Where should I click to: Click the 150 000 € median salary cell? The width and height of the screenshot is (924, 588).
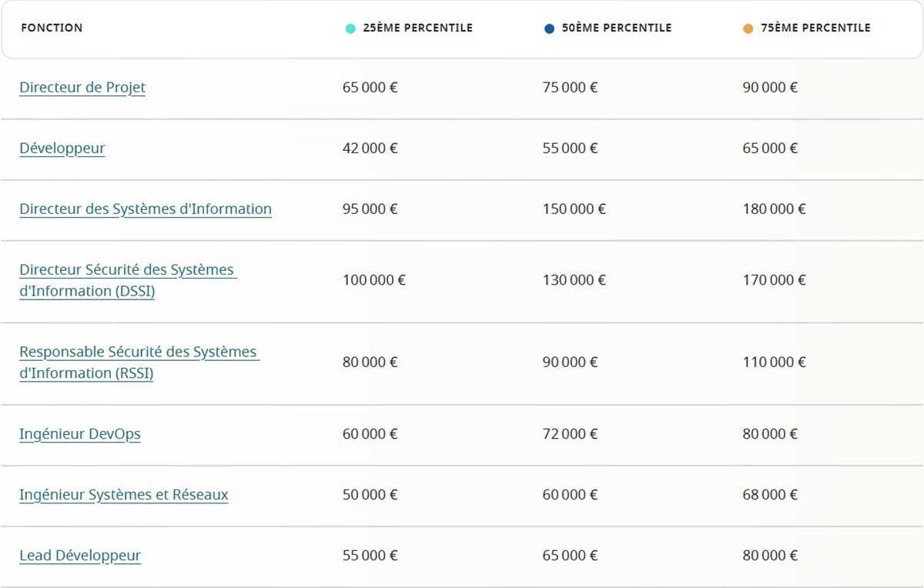click(x=574, y=209)
